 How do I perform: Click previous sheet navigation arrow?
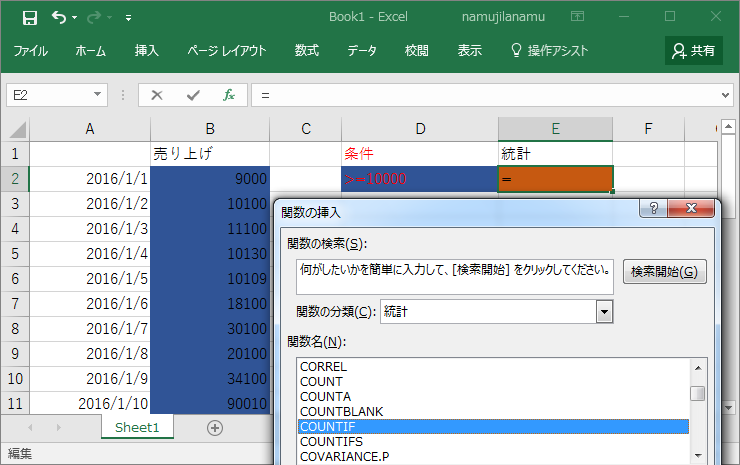[x=30, y=428]
